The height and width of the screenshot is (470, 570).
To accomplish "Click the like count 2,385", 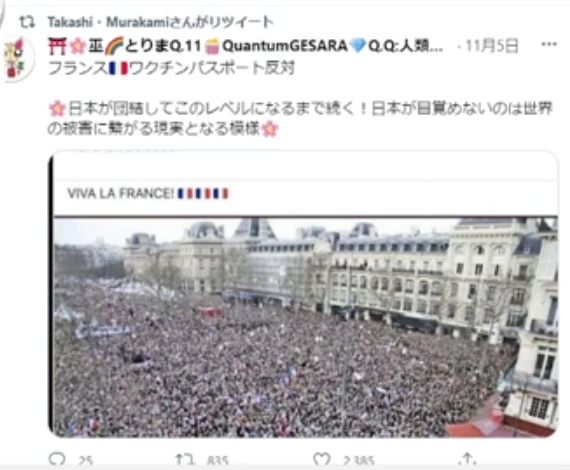I will click(x=358, y=461).
